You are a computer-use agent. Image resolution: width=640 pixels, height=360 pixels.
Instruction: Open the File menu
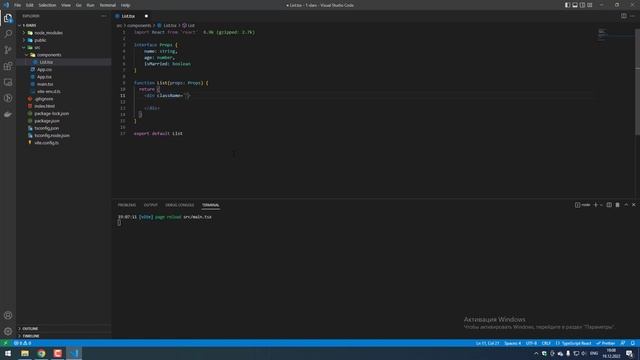click(x=18, y=5)
